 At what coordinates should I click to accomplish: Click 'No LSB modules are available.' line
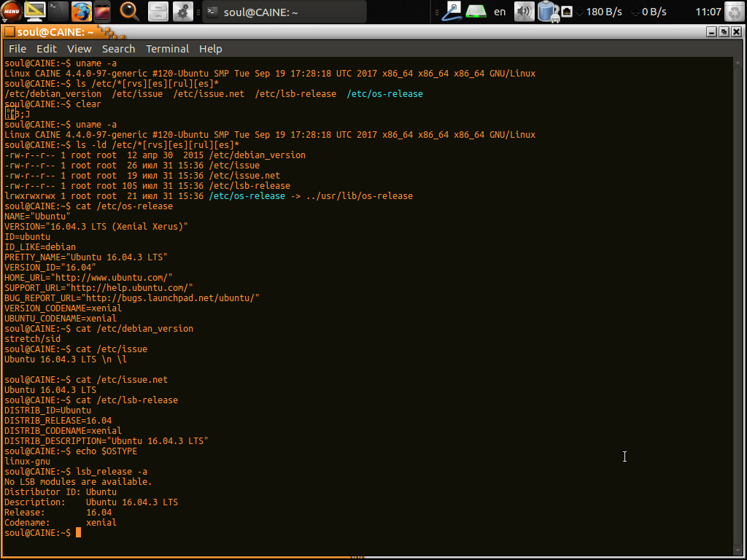click(78, 481)
